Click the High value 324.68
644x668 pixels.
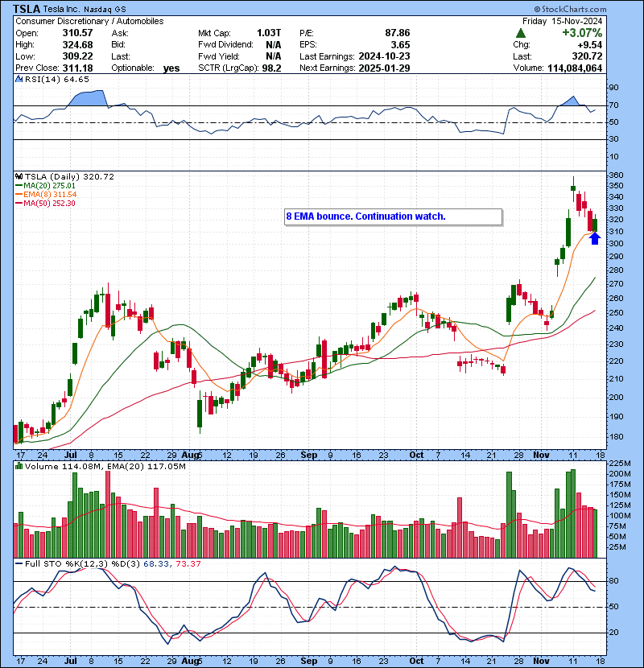click(77, 45)
